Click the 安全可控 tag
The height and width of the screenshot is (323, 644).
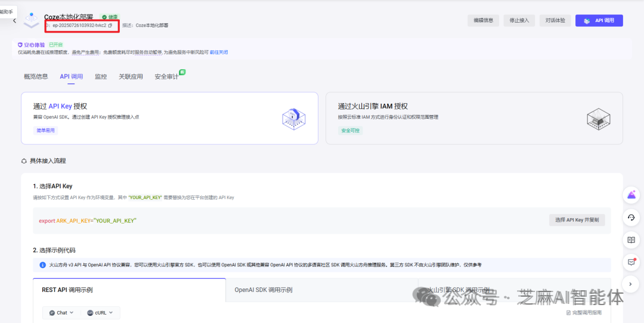[351, 131]
